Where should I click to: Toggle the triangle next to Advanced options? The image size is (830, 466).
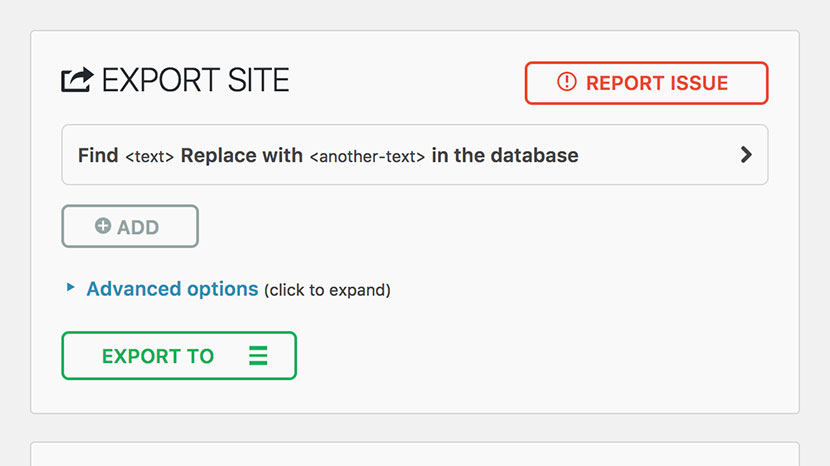pos(70,287)
